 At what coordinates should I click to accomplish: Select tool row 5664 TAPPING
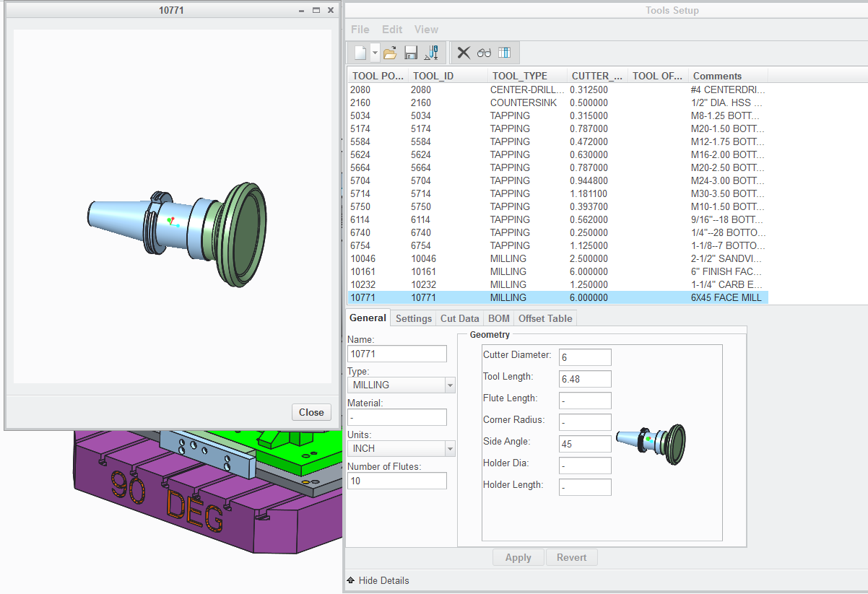click(557, 167)
